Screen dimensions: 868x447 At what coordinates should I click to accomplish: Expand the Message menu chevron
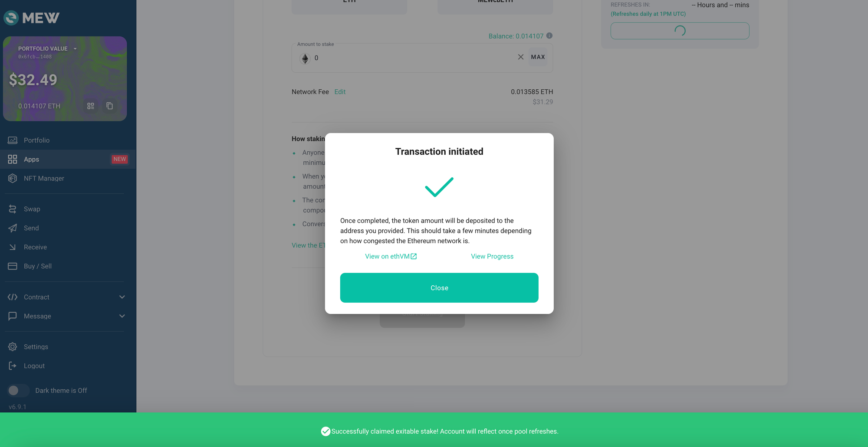pyautogui.click(x=122, y=316)
